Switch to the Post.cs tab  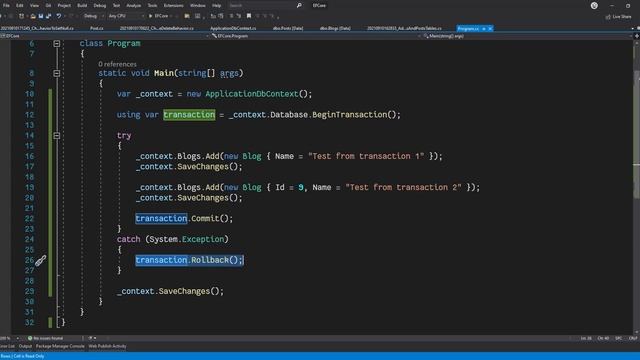[x=97, y=29]
